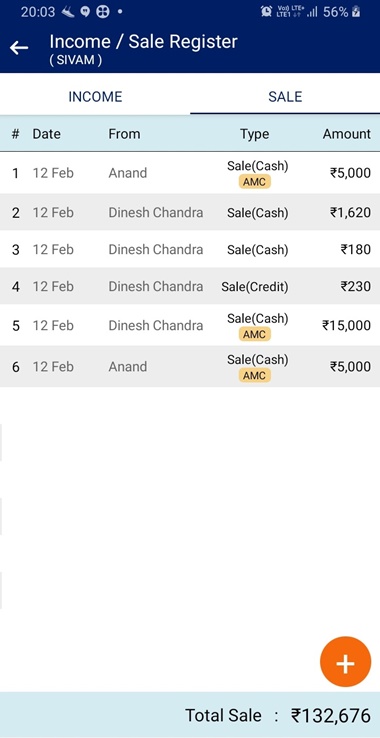Screen dimensions: 380x738
Task: Tap the Type column header
Action: pos(254,134)
